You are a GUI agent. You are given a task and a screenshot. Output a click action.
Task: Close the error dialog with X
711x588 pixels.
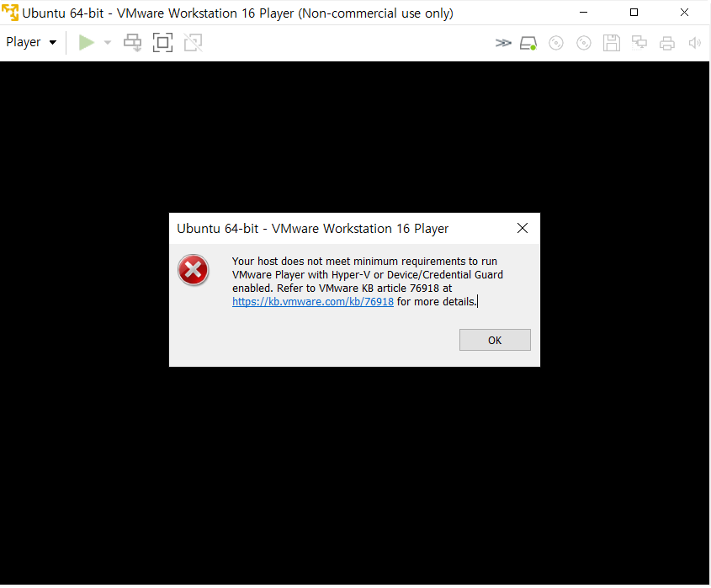coord(523,229)
